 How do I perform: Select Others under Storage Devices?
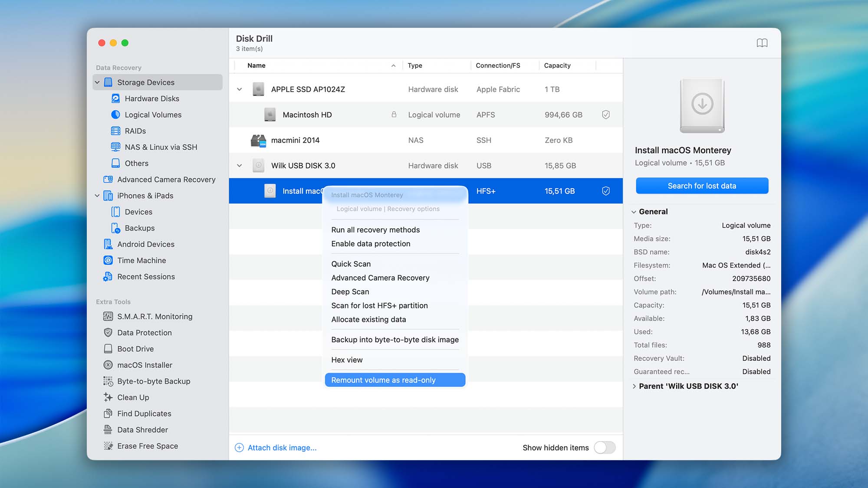click(x=137, y=163)
